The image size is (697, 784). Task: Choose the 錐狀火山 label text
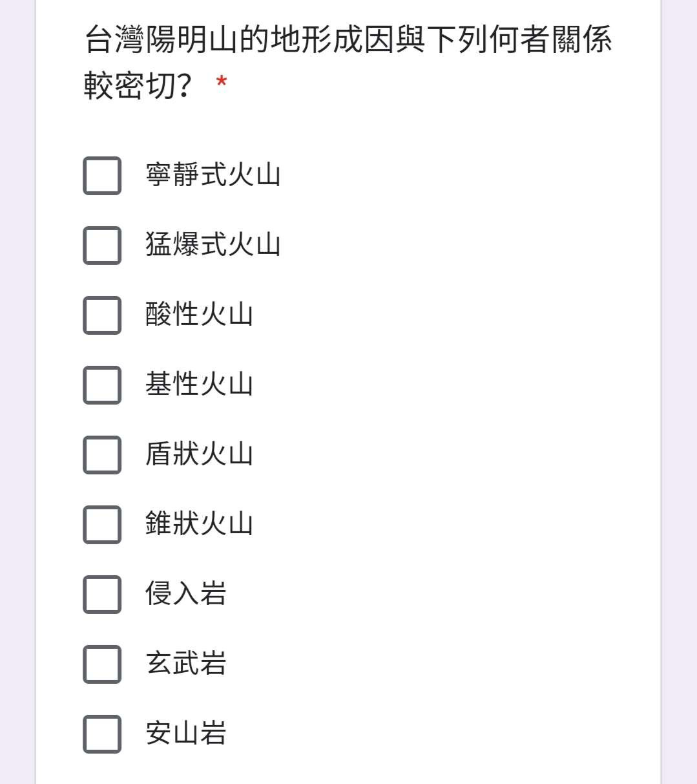199,524
